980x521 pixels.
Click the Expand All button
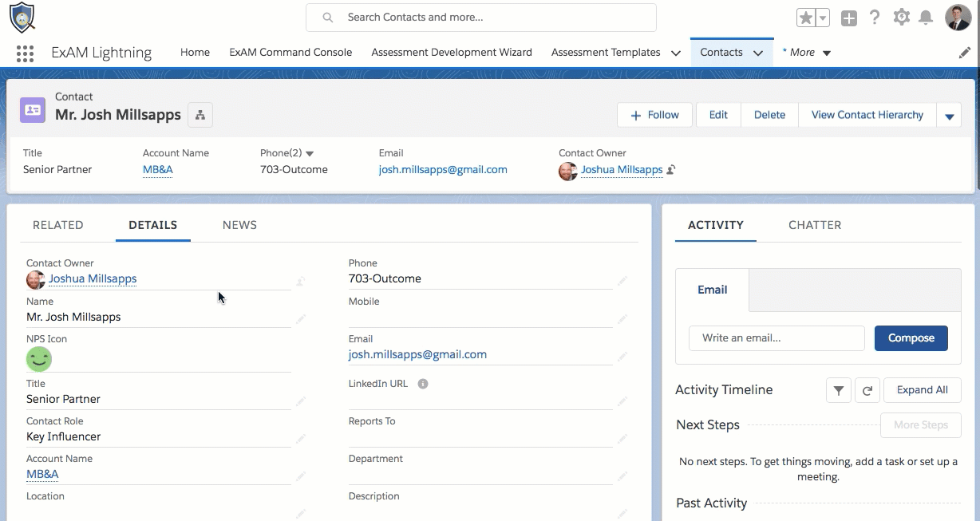(x=923, y=390)
